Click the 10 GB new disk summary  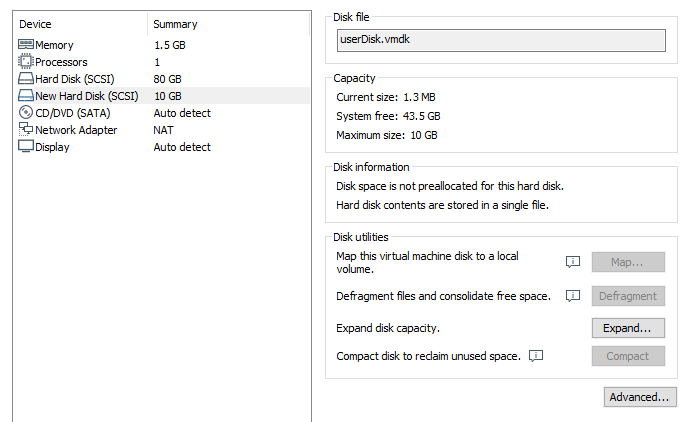pyautogui.click(x=168, y=96)
